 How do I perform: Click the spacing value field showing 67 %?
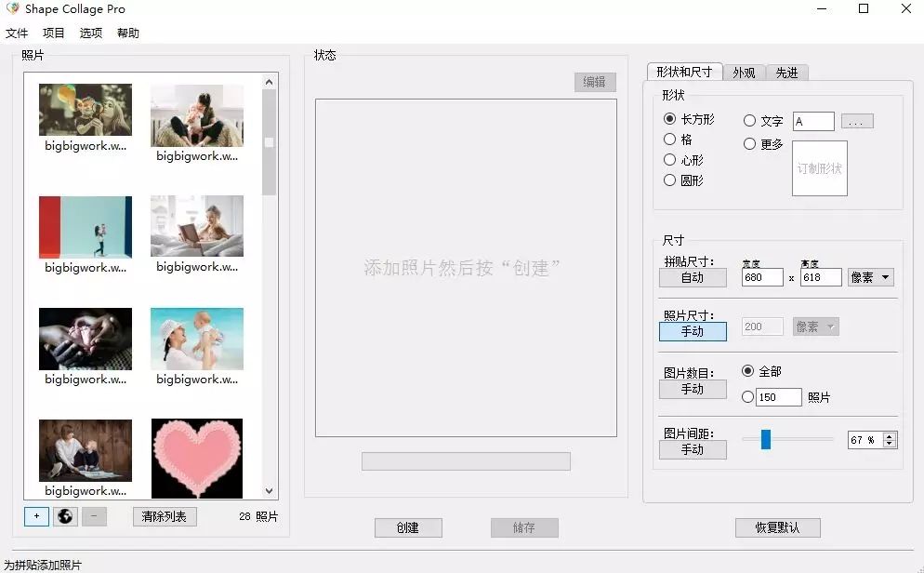coord(865,440)
